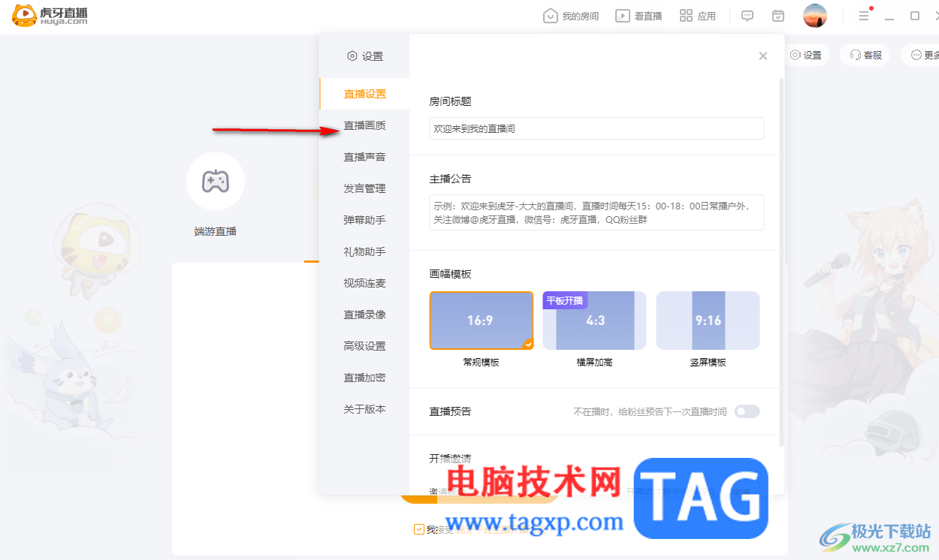
Task: Choose the 16:9 常规模板 thumbnail
Action: [482, 321]
